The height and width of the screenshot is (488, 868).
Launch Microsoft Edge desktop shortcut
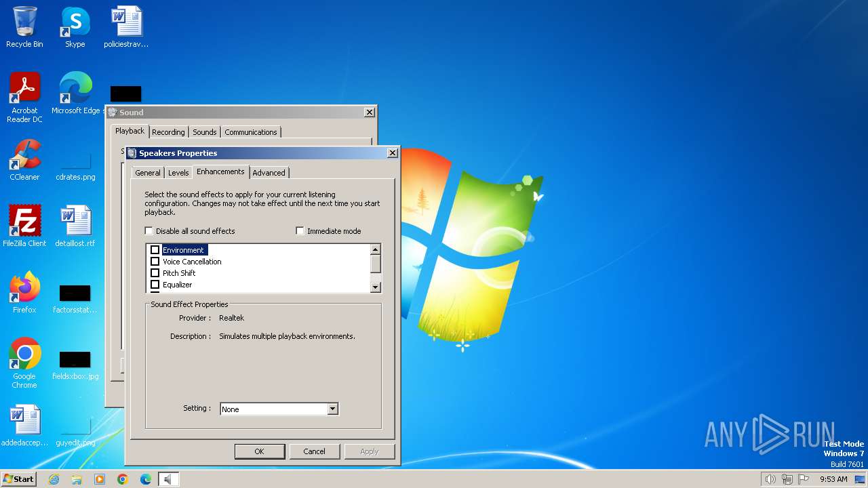click(75, 94)
